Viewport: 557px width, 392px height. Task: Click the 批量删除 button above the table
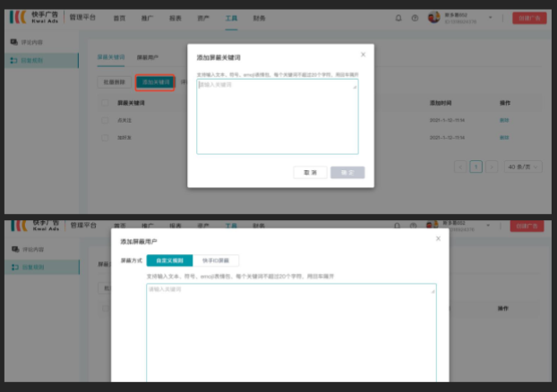113,81
